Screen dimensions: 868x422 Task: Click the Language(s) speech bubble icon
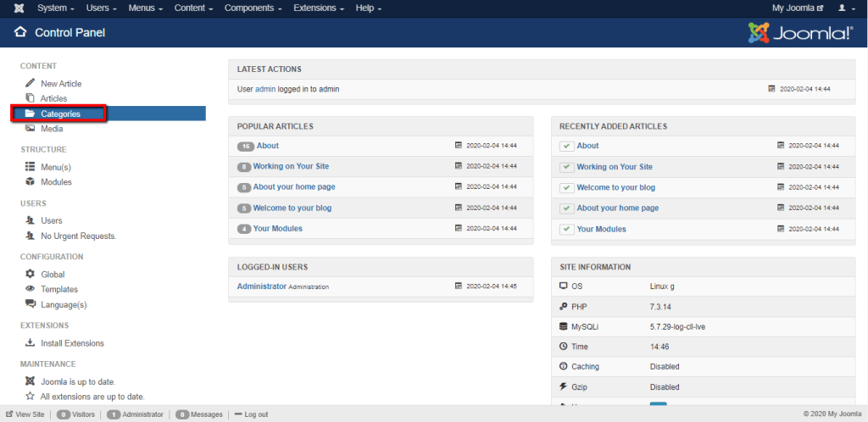pyautogui.click(x=30, y=304)
